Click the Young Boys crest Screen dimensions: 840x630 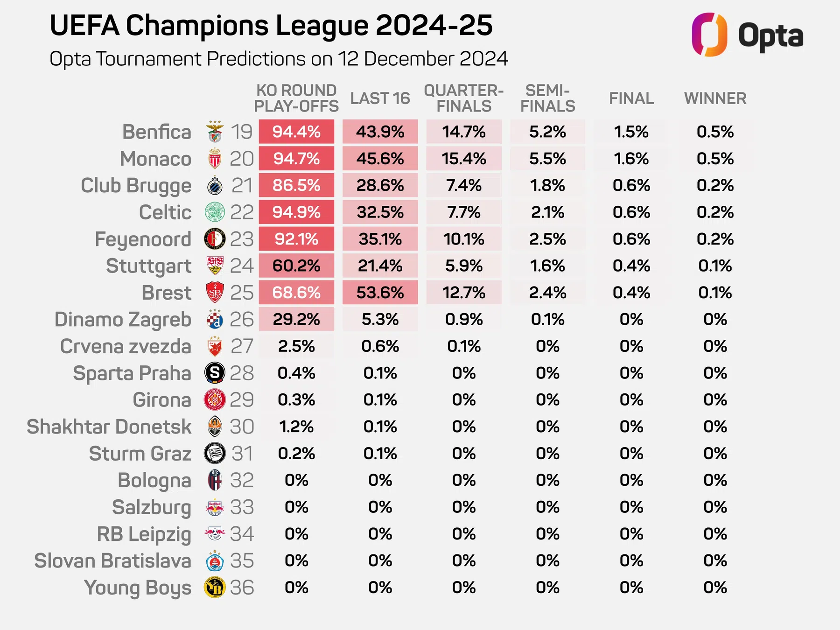point(215,588)
